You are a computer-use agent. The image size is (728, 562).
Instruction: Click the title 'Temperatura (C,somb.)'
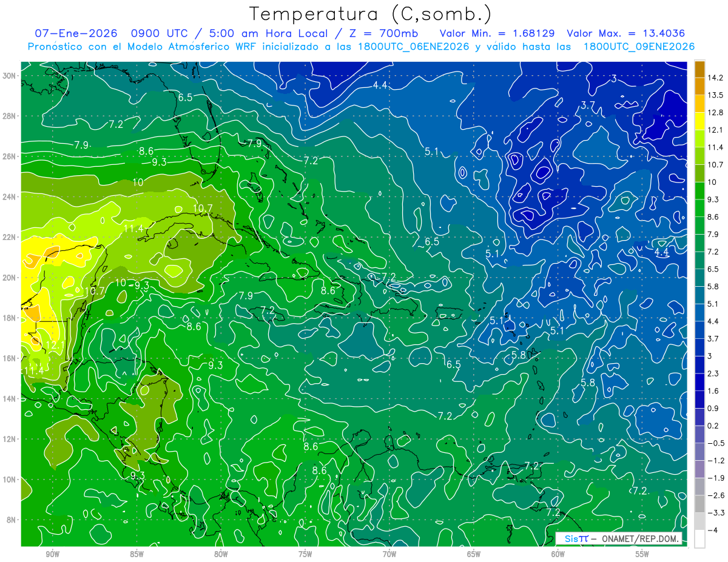370,14
